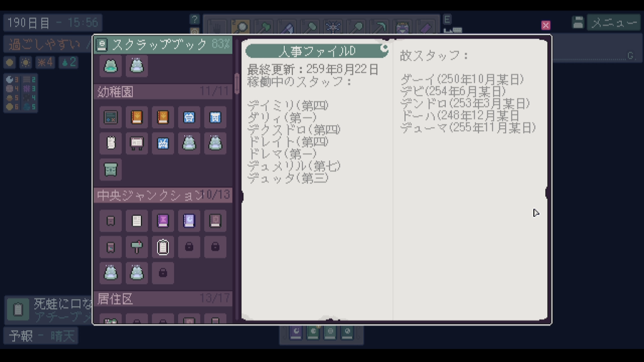
Task: Click the 予報 - 晴天 forecast panel
Action: coord(41,336)
